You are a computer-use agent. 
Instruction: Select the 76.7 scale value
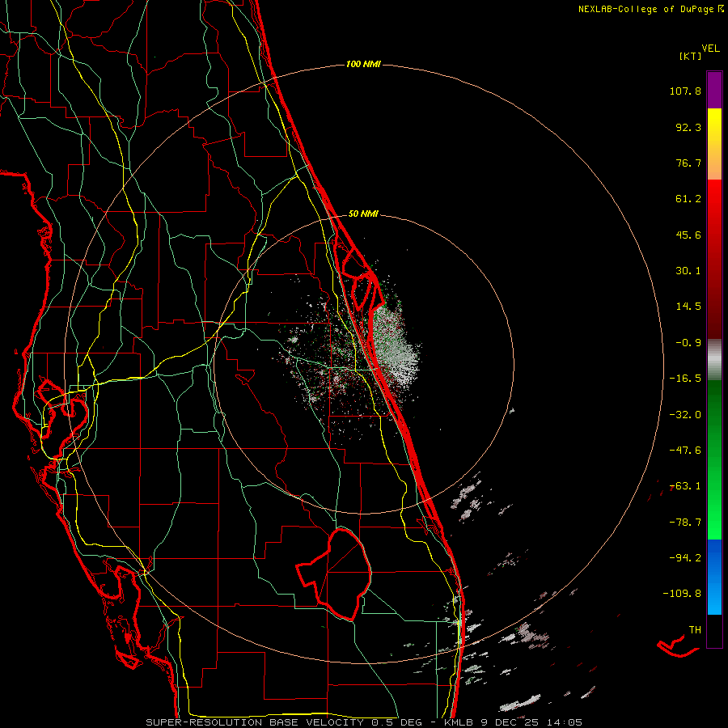point(688,163)
